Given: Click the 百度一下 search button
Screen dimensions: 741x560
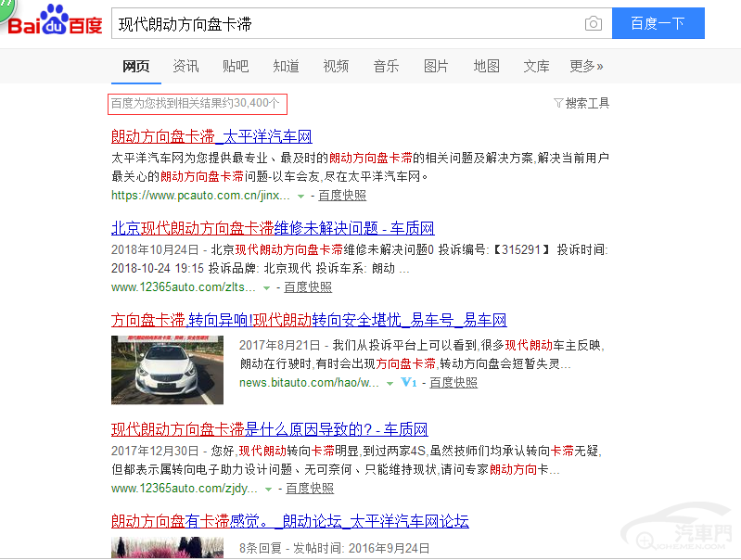Looking at the screenshot, I should tap(658, 23).
